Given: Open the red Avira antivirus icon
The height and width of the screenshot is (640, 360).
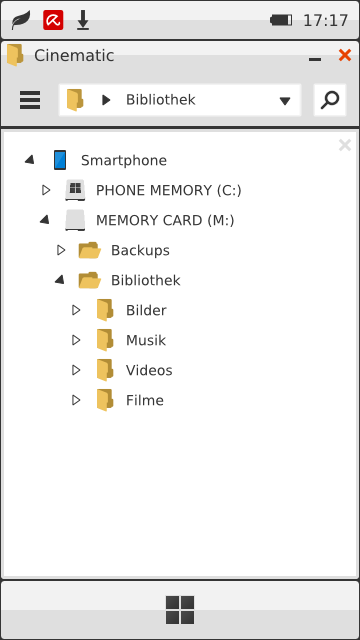Looking at the screenshot, I should [x=53, y=20].
